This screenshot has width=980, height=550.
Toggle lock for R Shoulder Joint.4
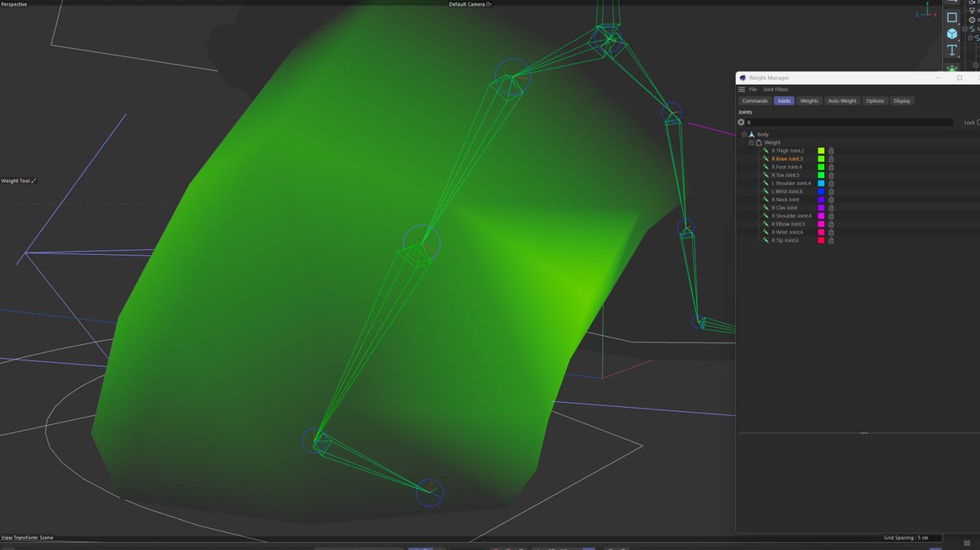(831, 216)
